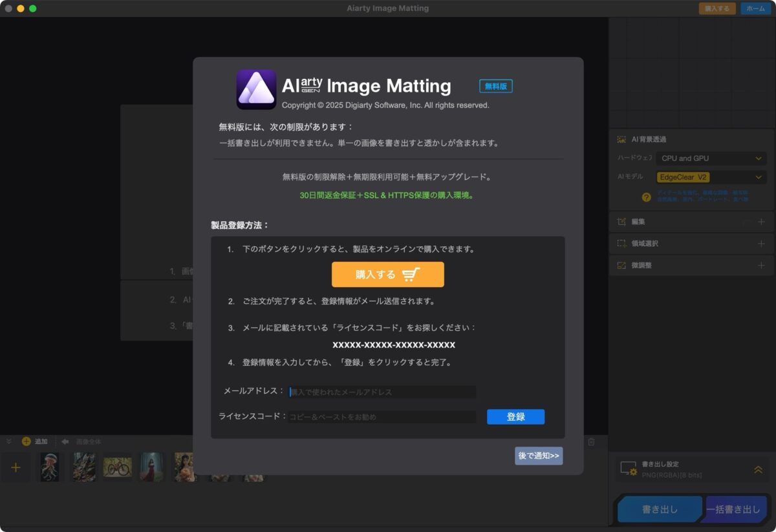This screenshot has width=776, height=532.
Task: Click the Copyright © 2025 Digiarty text
Action: (385, 105)
